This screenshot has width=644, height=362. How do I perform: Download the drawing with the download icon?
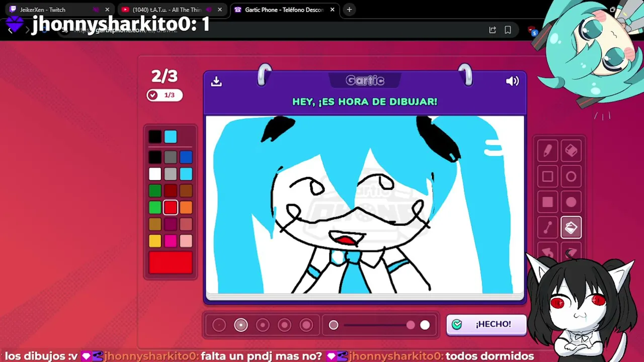[x=216, y=81]
